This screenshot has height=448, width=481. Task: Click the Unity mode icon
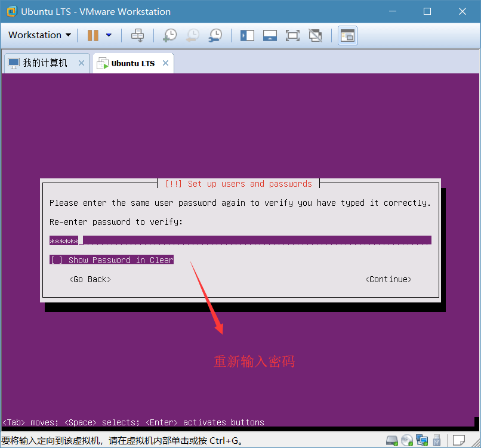[315, 35]
